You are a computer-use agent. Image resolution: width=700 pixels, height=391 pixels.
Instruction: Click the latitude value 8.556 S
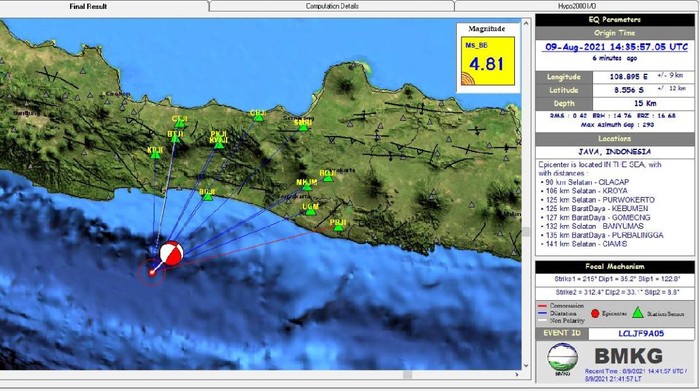pyautogui.click(x=629, y=90)
